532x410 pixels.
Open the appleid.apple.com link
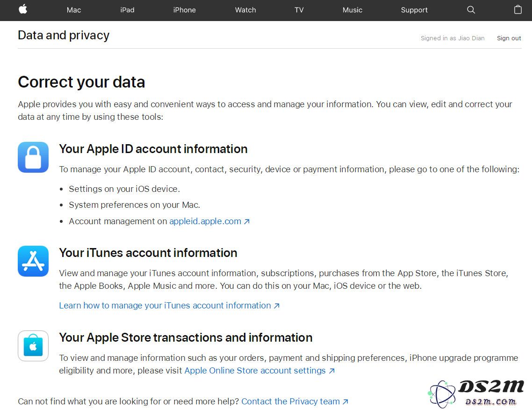[x=209, y=221]
